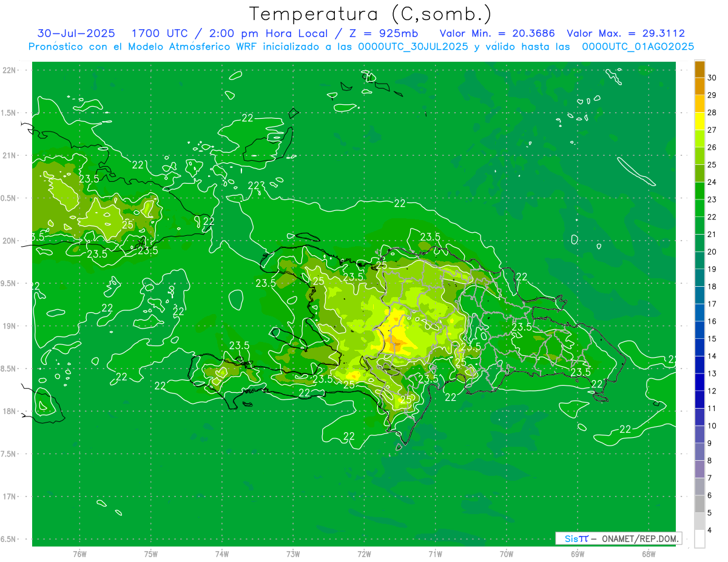Open the ONAMET/REP.DOM. credit label

click(640, 538)
